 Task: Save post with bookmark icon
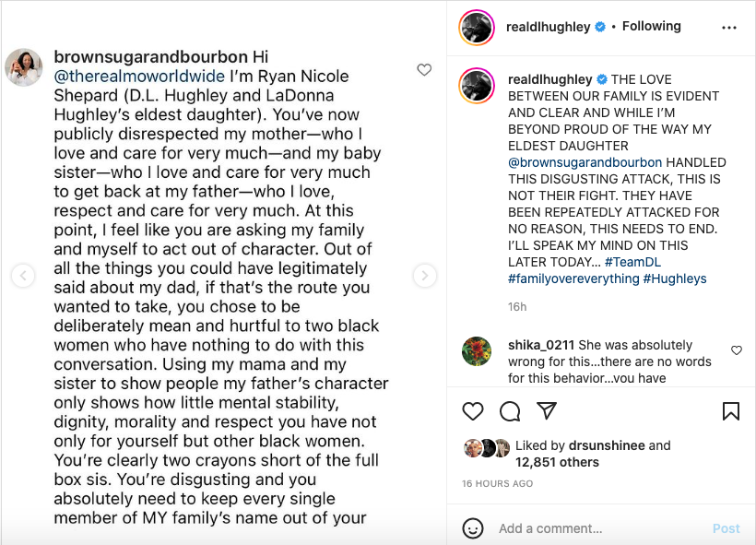click(x=731, y=411)
